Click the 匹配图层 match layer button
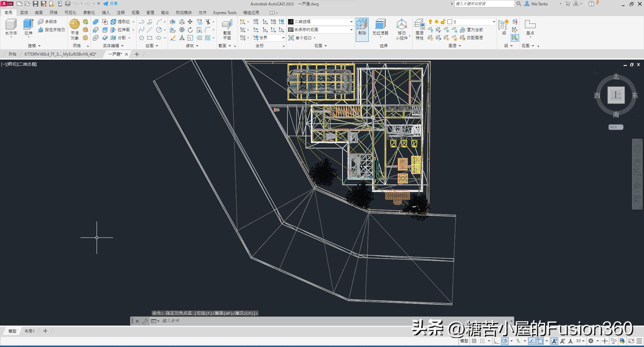This screenshot has width=644, height=347. (x=472, y=38)
